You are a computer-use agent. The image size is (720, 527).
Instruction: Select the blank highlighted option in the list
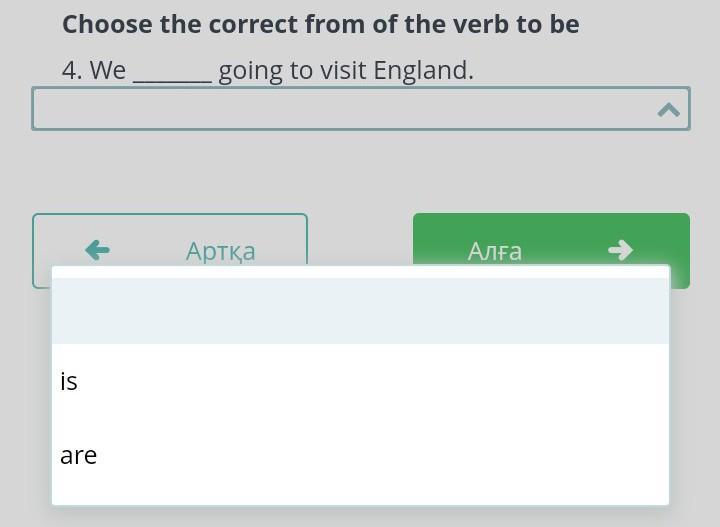point(360,311)
